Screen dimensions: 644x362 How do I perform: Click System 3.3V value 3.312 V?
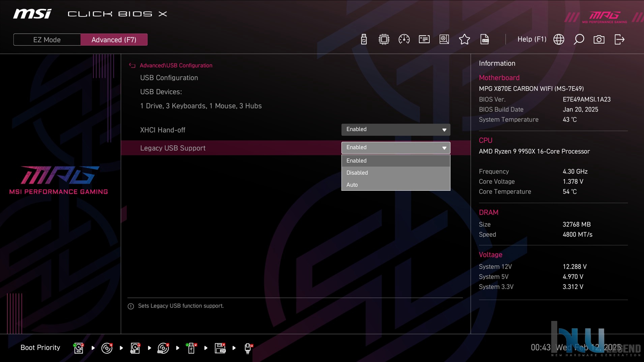click(x=573, y=287)
